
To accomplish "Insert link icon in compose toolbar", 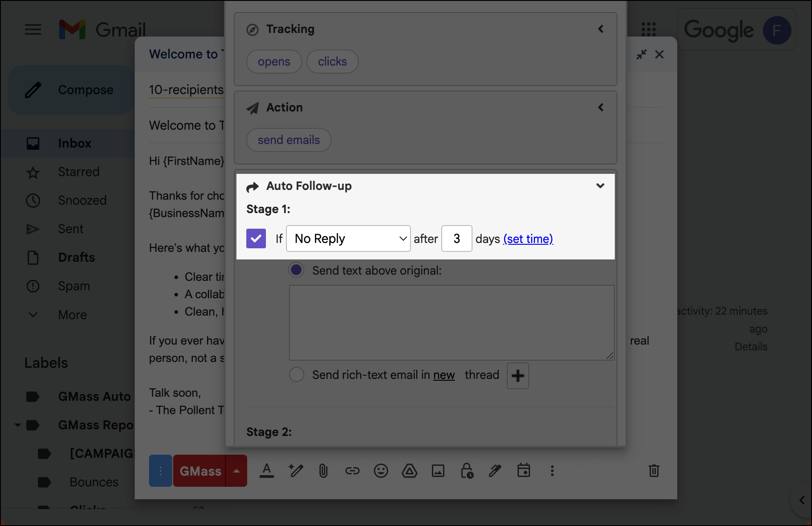I will 352,471.
